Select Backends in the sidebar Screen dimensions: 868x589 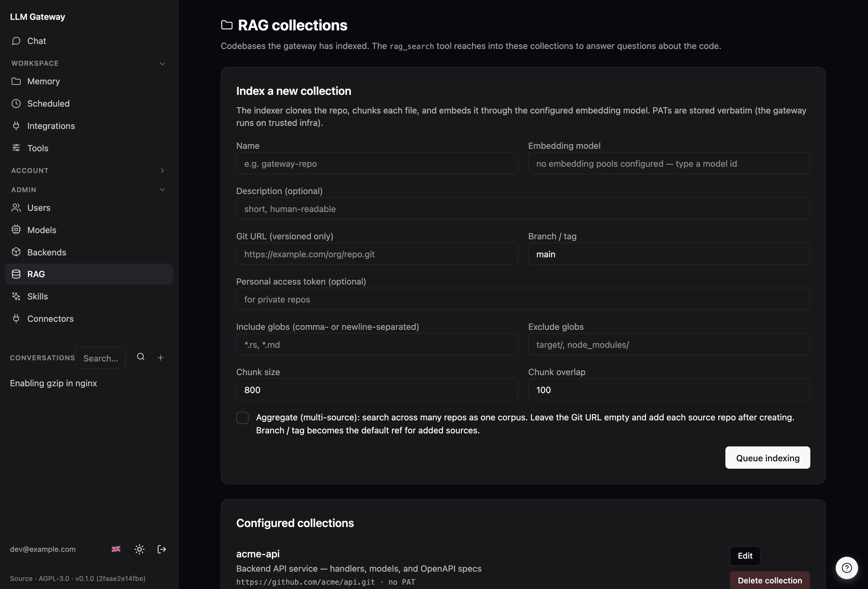(89, 252)
